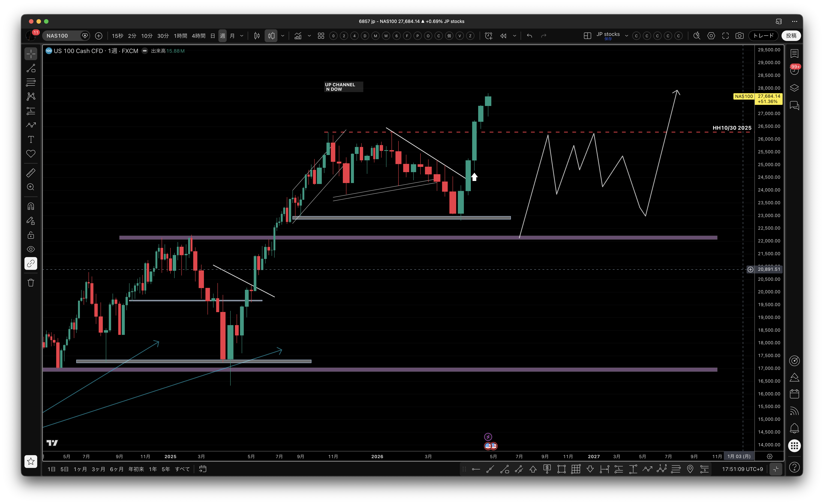
Task: Create an alert with the alarm clock icon
Action: [488, 36]
